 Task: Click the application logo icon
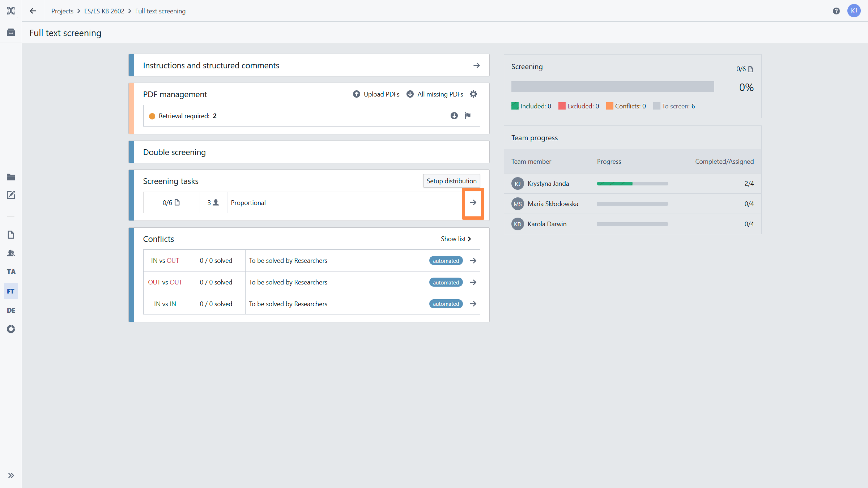coord(11,11)
